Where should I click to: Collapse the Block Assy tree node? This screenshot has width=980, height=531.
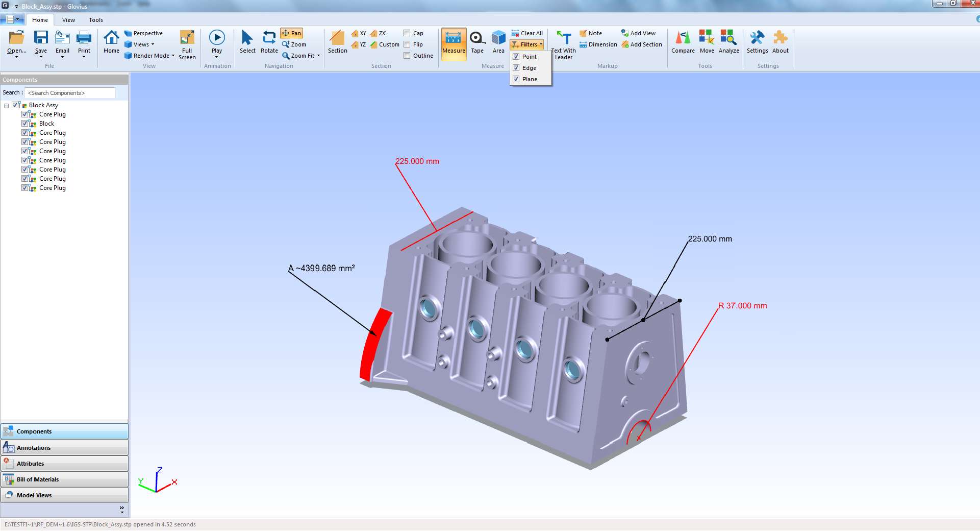point(6,106)
